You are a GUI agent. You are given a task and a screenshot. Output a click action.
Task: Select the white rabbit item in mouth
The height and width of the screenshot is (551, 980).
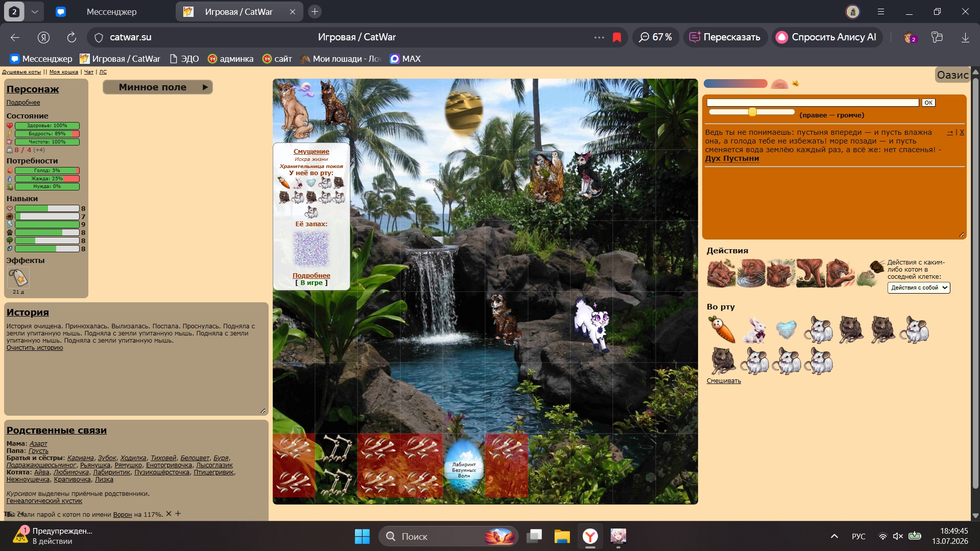(754, 329)
